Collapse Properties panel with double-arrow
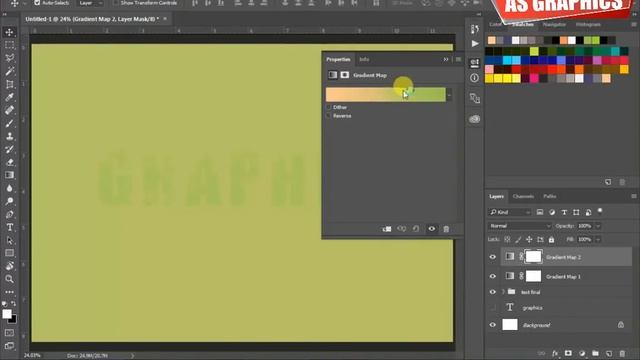The width and height of the screenshot is (640, 360). [446, 60]
